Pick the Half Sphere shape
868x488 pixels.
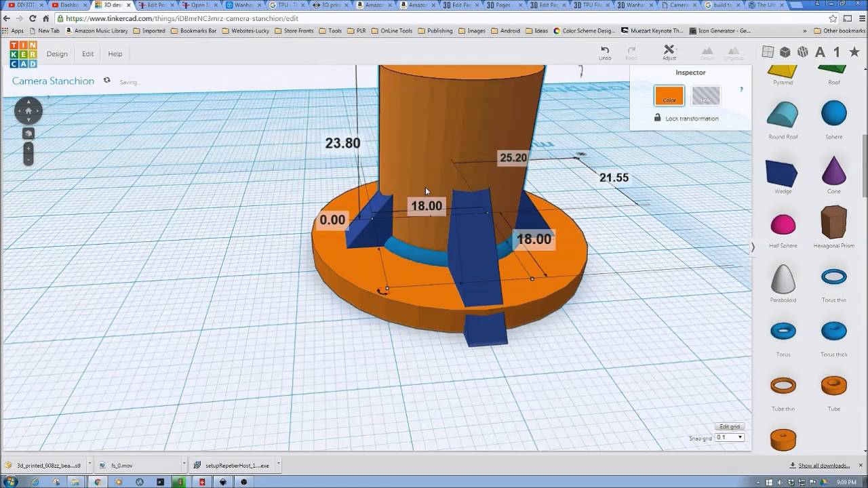point(783,224)
